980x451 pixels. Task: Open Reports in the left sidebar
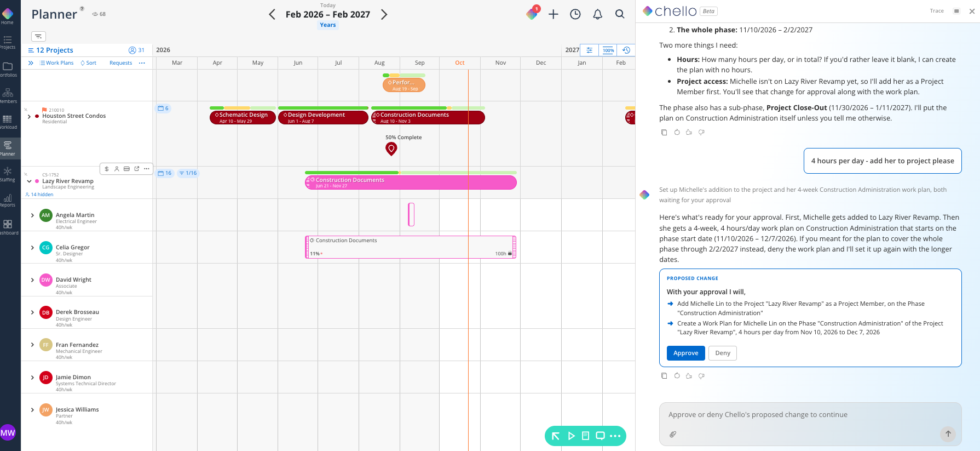click(x=8, y=200)
